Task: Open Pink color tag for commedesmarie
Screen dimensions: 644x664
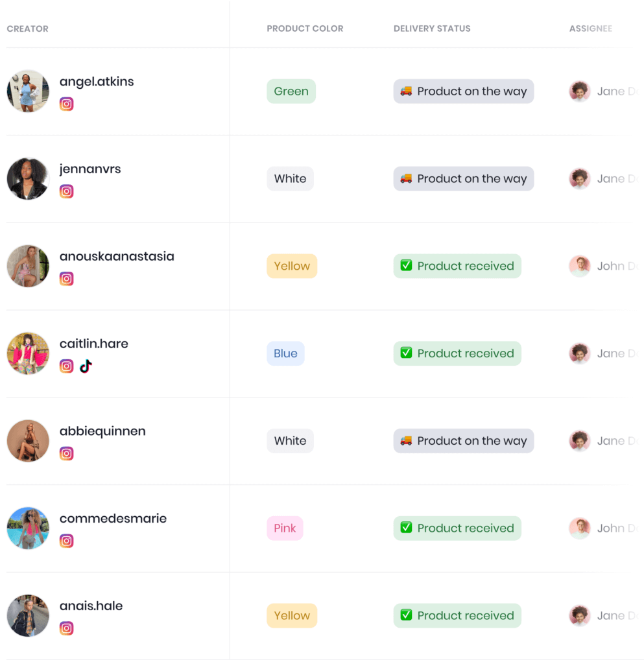Action: pyautogui.click(x=285, y=528)
